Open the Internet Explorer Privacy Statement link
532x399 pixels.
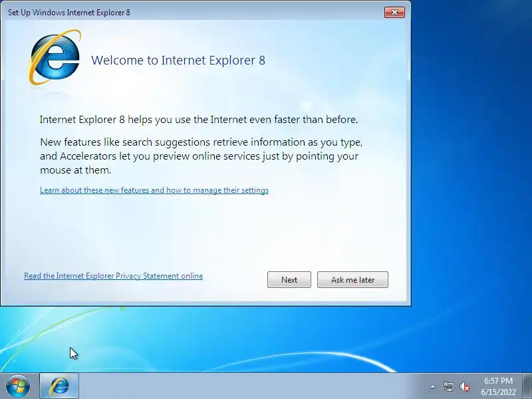click(113, 276)
